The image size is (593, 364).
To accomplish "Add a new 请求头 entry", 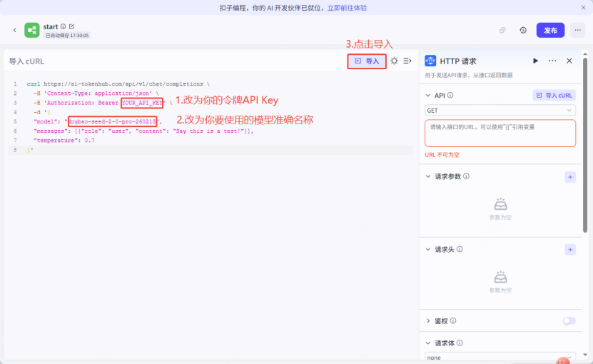I will pos(570,250).
